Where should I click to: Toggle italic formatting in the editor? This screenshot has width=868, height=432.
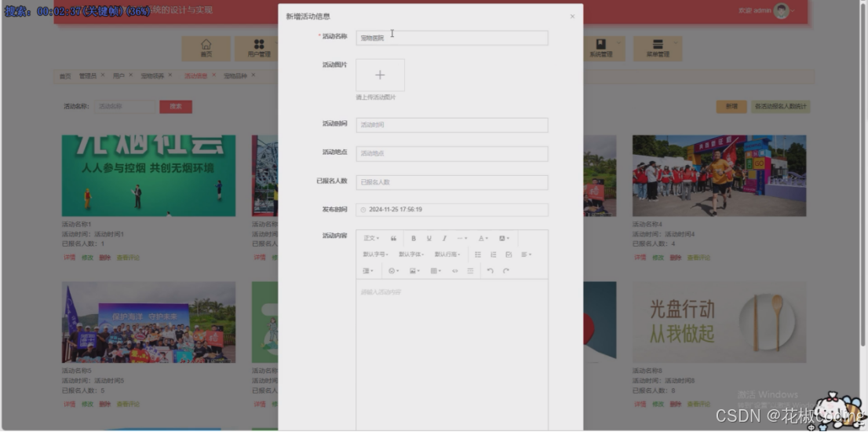point(444,239)
